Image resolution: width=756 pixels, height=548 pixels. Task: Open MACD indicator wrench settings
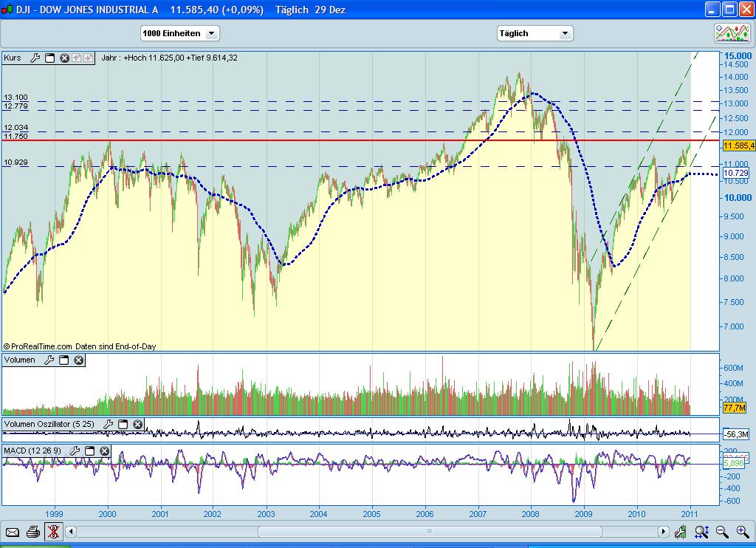point(75,451)
